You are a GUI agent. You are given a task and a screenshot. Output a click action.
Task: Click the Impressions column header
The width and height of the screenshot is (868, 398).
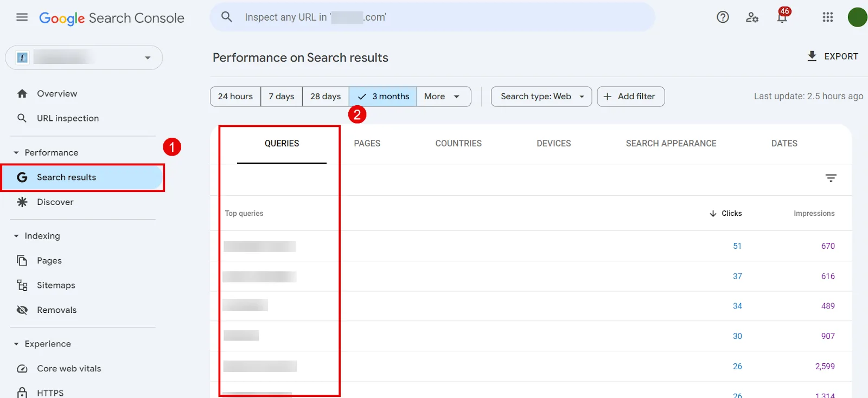click(814, 214)
